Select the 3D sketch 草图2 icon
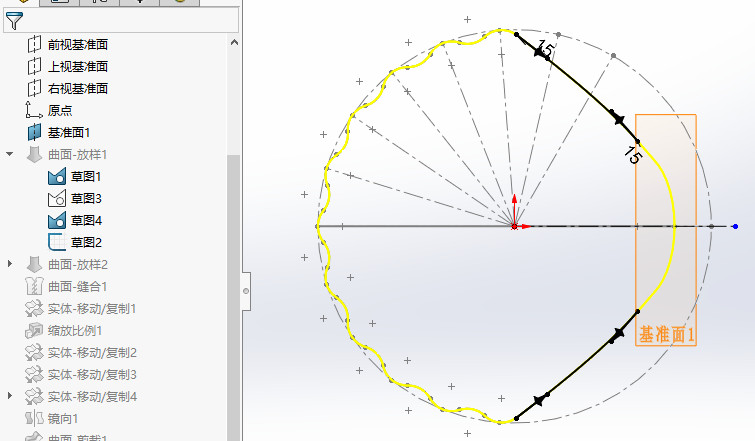 click(57, 242)
